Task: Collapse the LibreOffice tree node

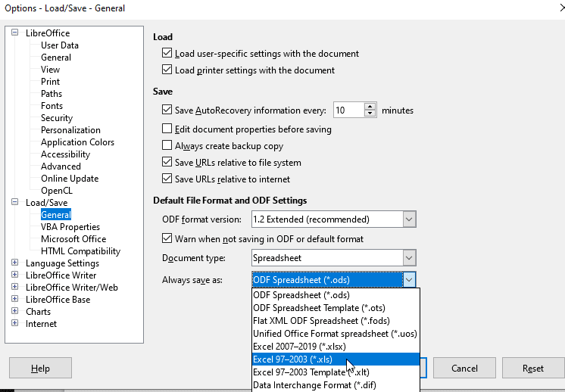Action: 15,33
